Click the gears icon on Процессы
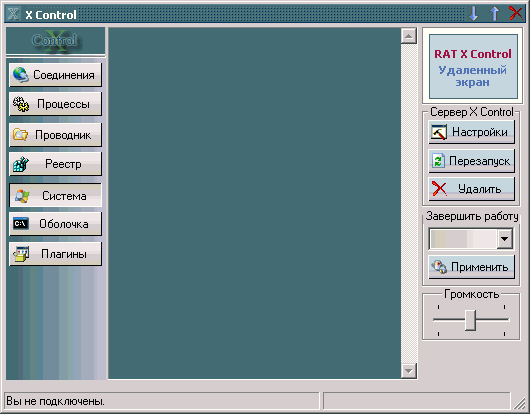The image size is (530, 414). pos(21,104)
